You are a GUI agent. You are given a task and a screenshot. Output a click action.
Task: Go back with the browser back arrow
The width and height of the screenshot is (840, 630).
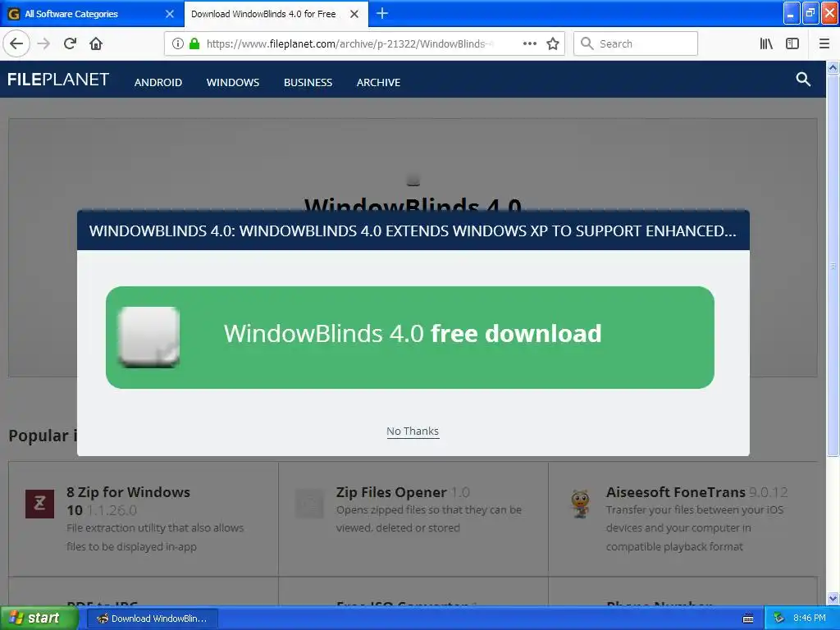pyautogui.click(x=16, y=43)
